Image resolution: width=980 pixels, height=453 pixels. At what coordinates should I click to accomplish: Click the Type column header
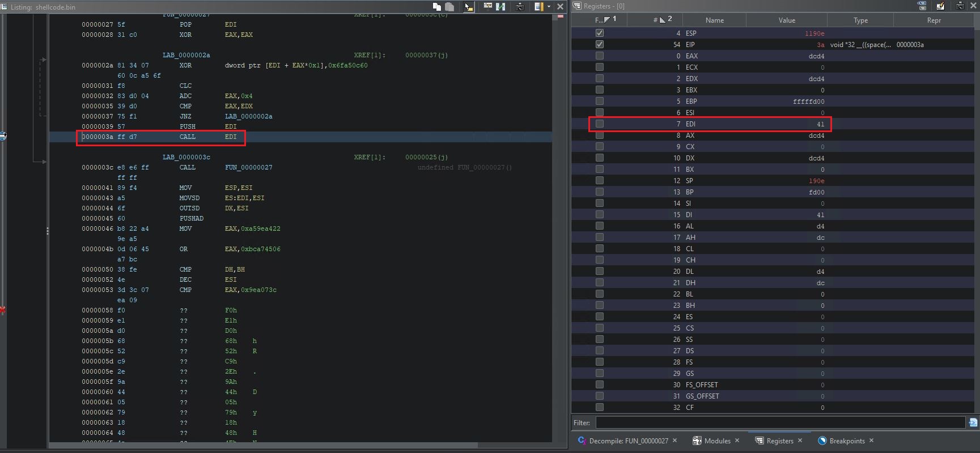(x=860, y=20)
